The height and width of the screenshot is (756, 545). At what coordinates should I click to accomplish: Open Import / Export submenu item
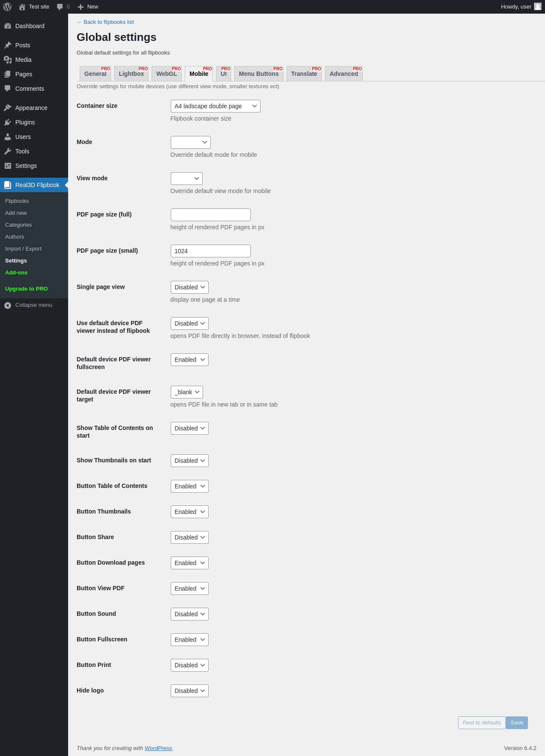(x=23, y=249)
